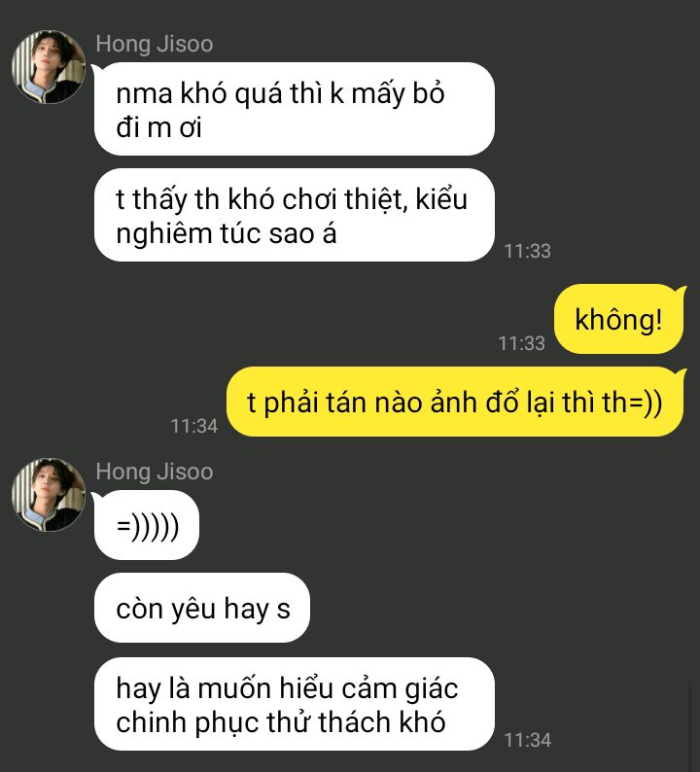Click the 11:34 timestamp at the bottom
Image resolution: width=700 pixels, height=772 pixels.
pyautogui.click(x=527, y=740)
